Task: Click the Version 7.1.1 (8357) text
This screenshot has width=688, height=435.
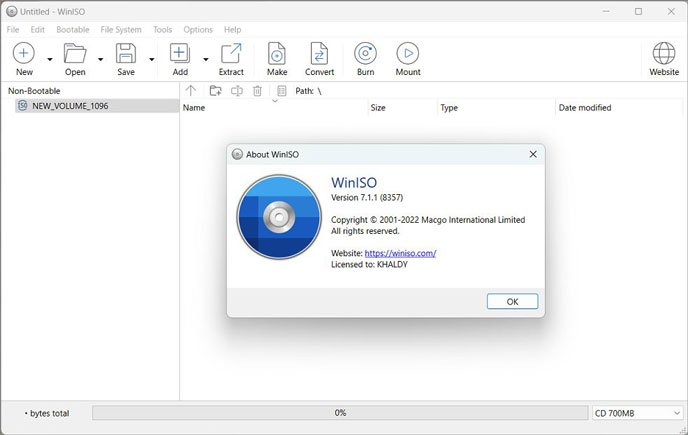Action: click(367, 198)
